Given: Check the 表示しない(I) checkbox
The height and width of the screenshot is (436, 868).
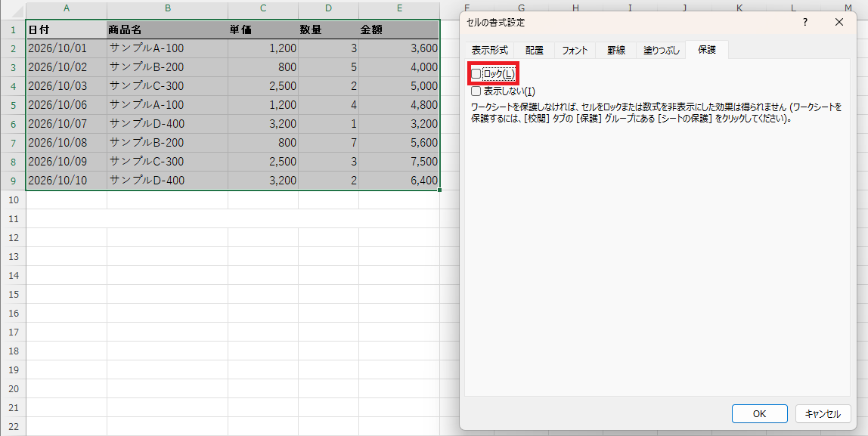Looking at the screenshot, I should point(476,91).
